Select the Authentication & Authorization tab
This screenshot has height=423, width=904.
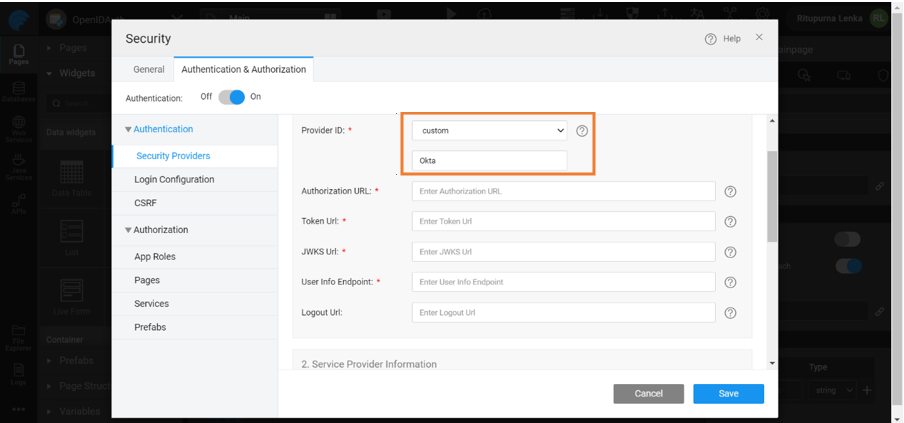pyautogui.click(x=243, y=70)
